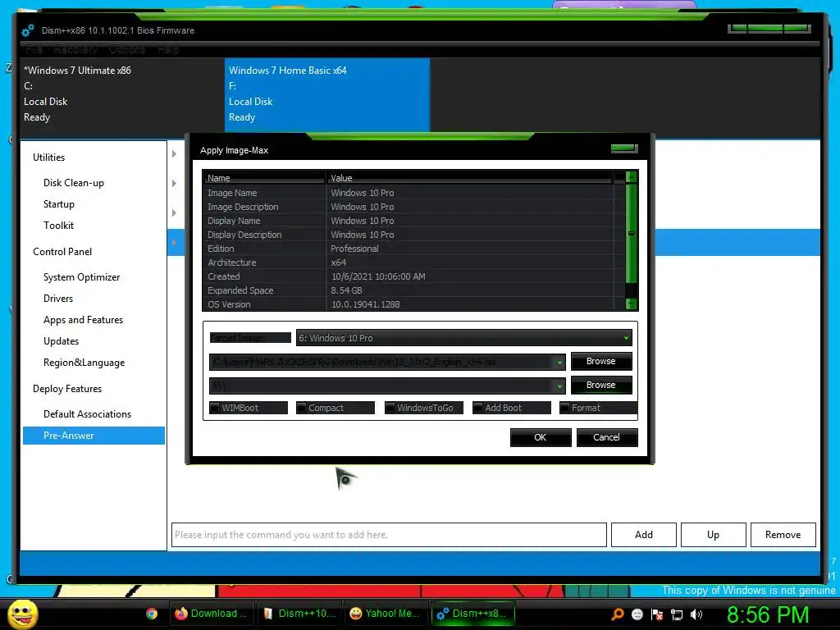Open the smiley face Start button
Screen dimensions: 840x630
tap(23, 614)
